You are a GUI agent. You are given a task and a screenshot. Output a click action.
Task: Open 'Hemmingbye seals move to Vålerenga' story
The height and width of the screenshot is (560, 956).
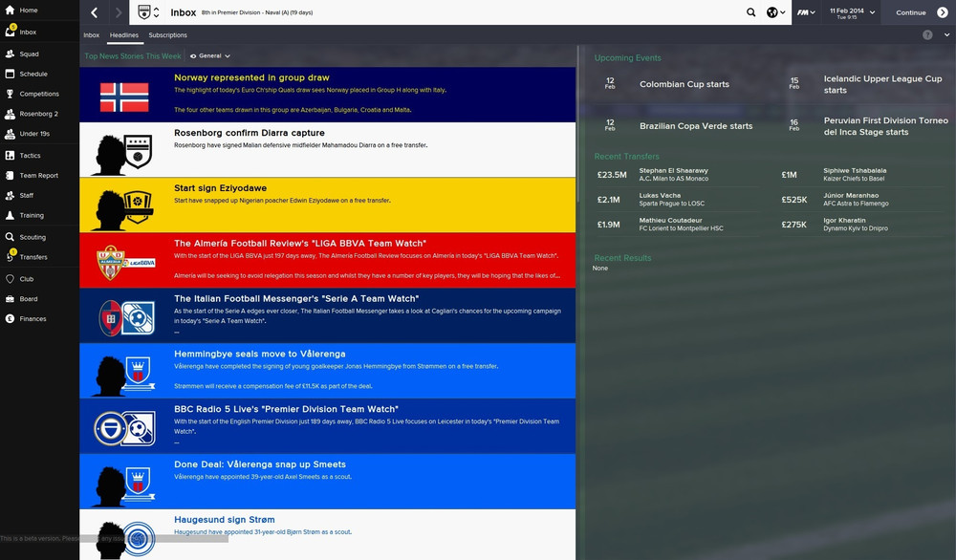coord(327,371)
